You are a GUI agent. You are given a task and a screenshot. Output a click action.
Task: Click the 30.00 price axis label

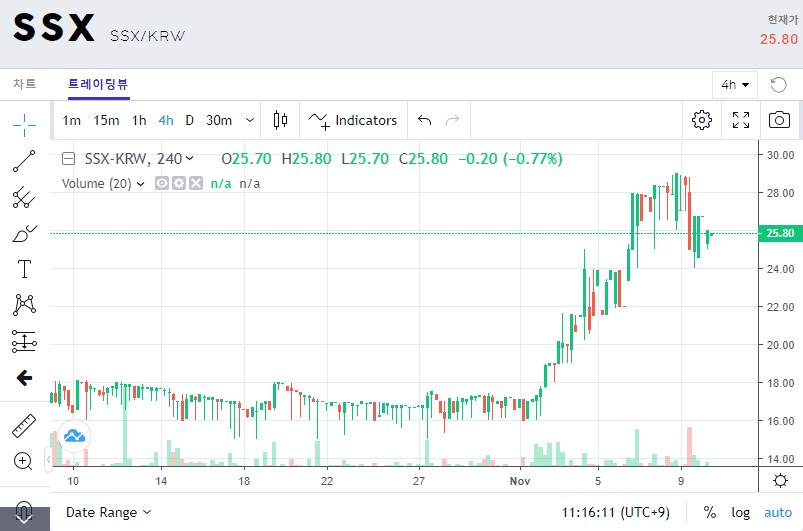[780, 155]
